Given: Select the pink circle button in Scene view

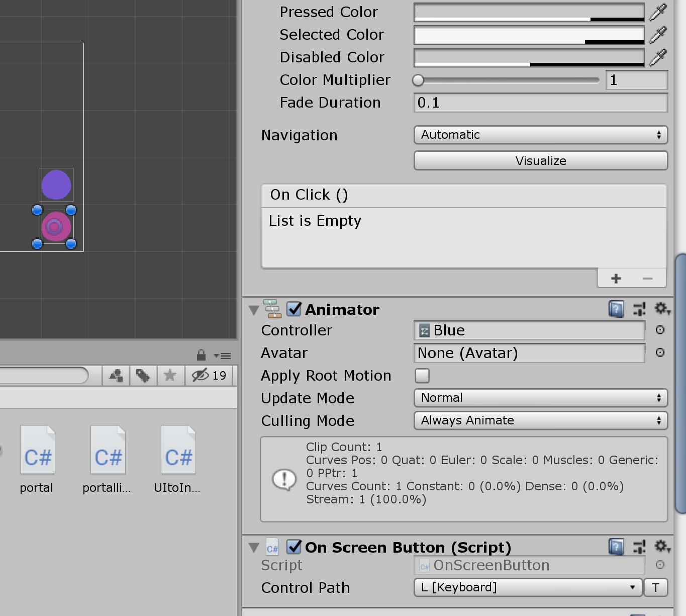Looking at the screenshot, I should tap(56, 227).
